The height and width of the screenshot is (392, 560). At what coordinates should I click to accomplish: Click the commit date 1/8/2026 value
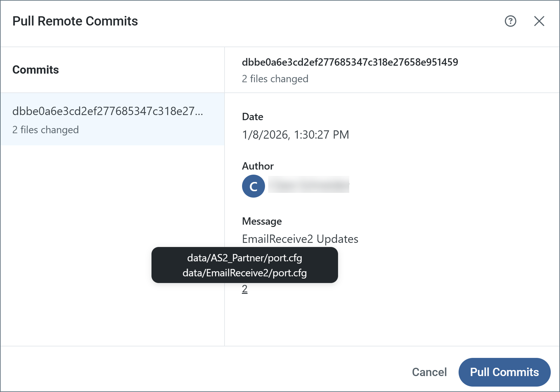295,135
